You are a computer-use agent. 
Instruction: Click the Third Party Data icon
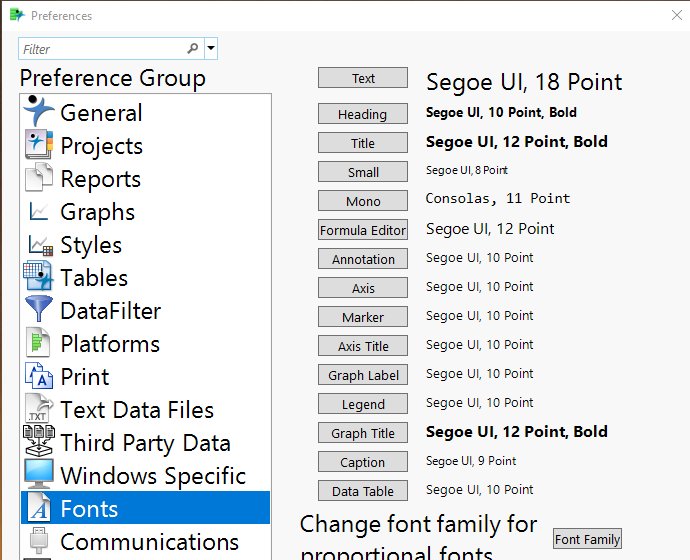click(39, 441)
